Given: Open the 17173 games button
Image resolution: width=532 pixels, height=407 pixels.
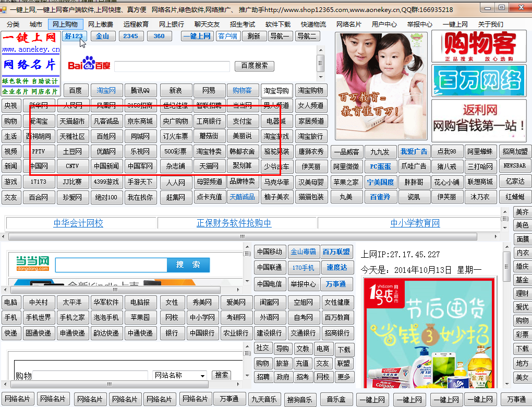Looking at the screenshot, I should [x=39, y=182].
